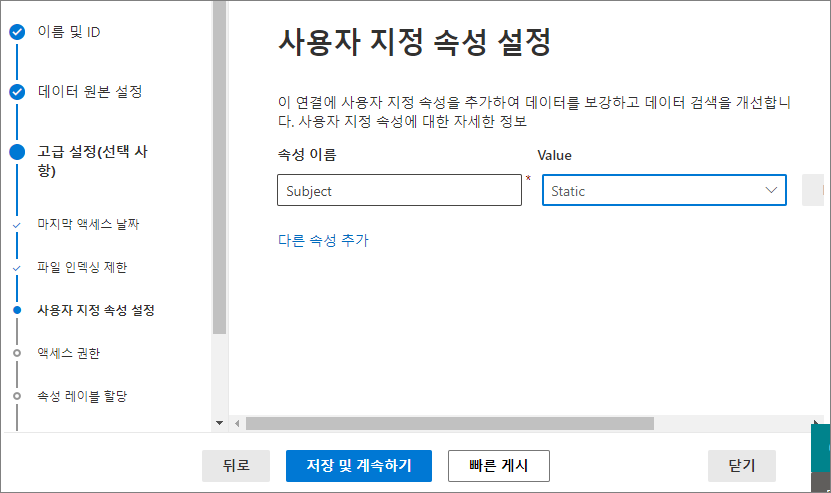Click the horizontal scrollbar left arrow
831x493 pixels.
point(237,424)
